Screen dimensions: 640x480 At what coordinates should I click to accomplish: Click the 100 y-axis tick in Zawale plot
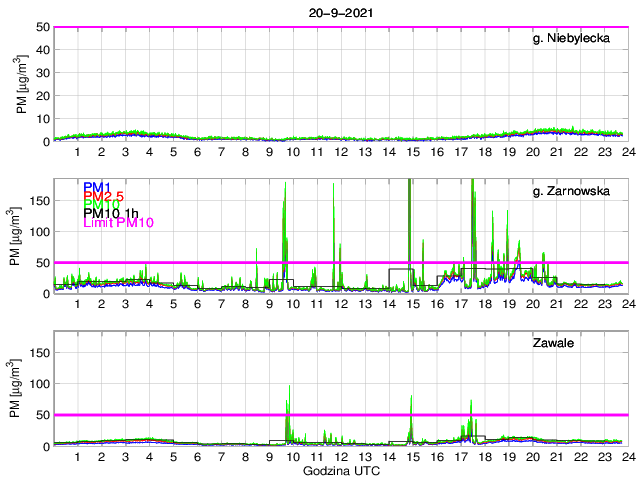[40, 383]
